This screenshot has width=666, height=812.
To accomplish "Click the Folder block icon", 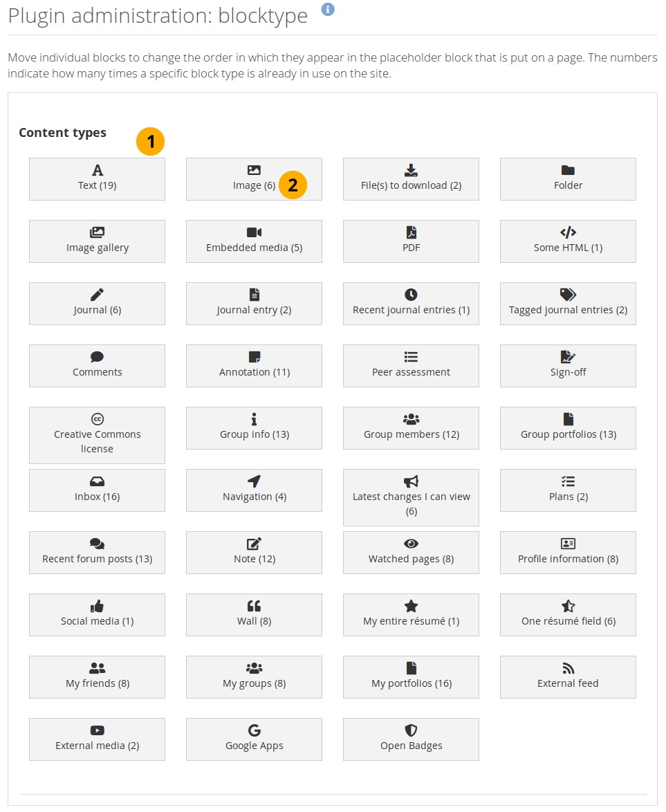I will (x=568, y=170).
